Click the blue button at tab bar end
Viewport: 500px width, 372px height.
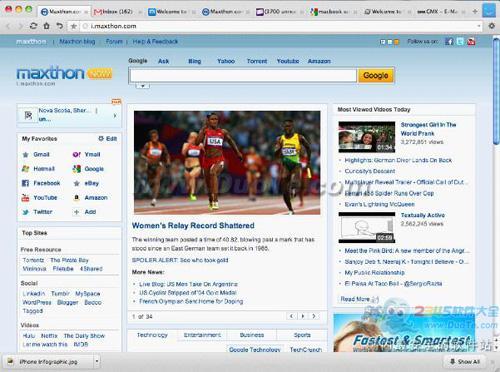click(489, 11)
